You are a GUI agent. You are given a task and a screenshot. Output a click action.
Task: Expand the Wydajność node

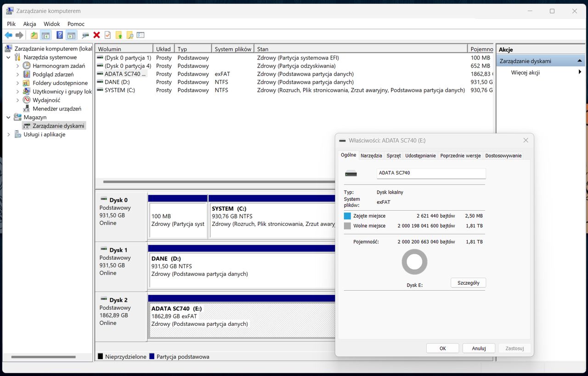[17, 100]
